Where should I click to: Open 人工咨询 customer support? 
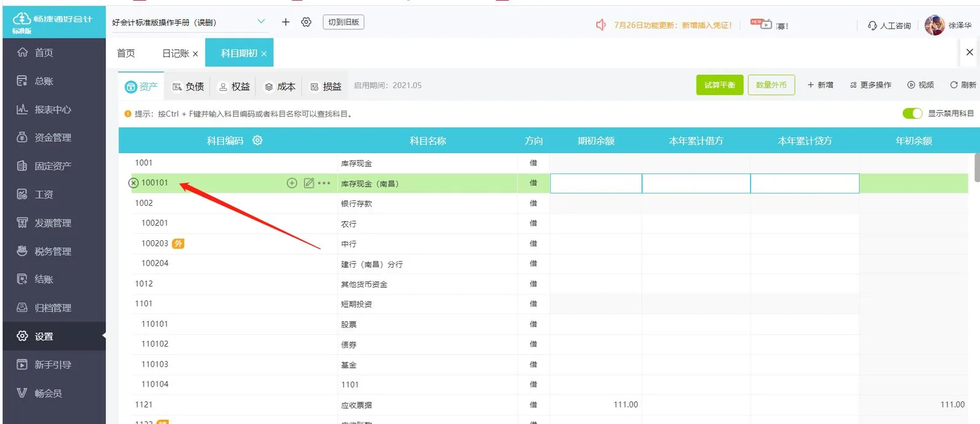tap(889, 26)
